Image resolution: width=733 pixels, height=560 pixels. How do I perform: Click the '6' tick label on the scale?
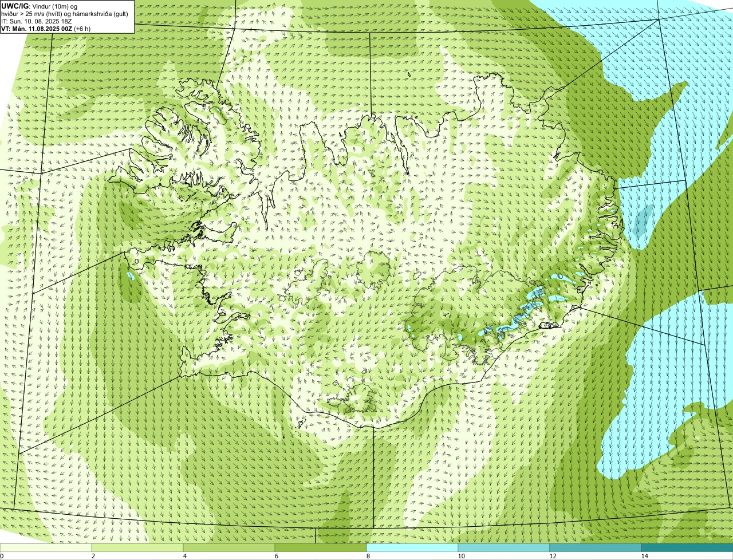(x=277, y=556)
